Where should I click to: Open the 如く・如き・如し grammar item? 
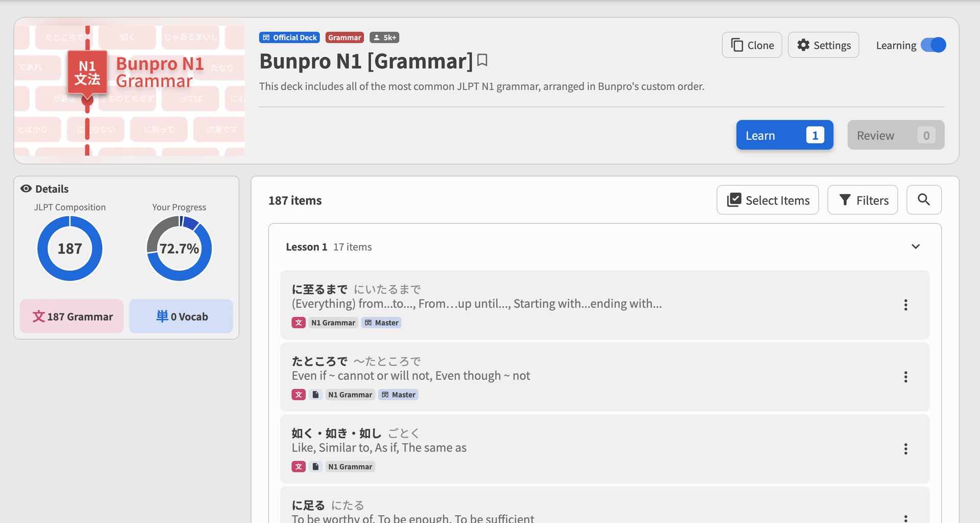[605, 449]
